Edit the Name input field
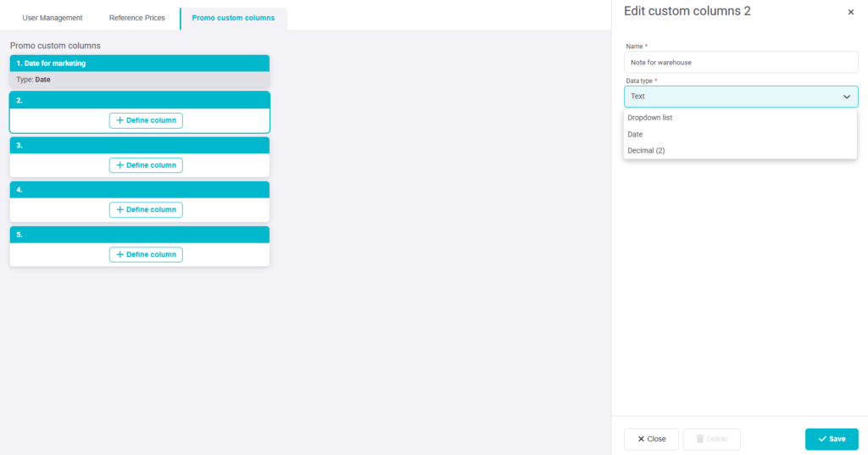 point(740,63)
